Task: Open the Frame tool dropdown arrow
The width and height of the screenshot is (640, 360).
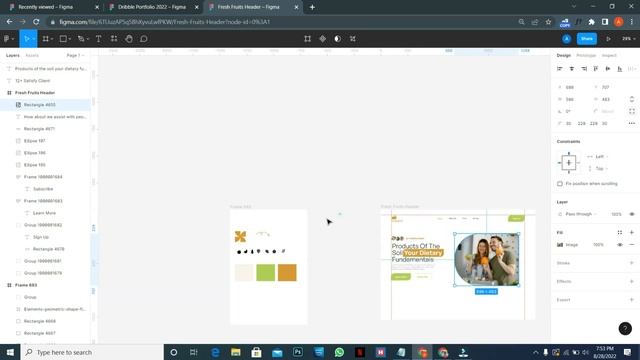Action: (x=51, y=39)
